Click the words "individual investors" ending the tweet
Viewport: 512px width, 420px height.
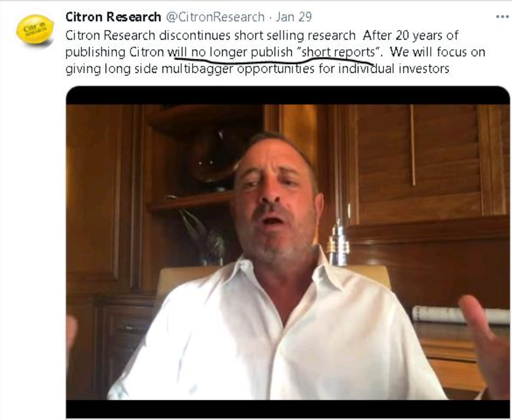[394, 69]
